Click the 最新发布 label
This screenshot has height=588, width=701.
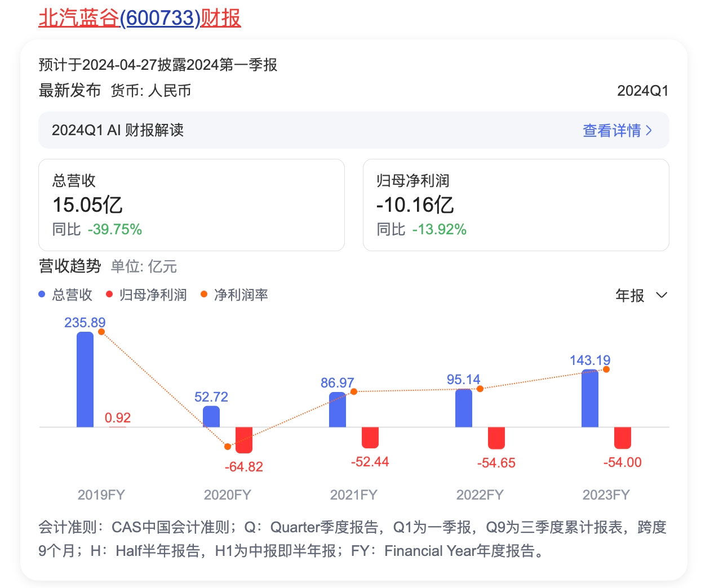click(70, 91)
